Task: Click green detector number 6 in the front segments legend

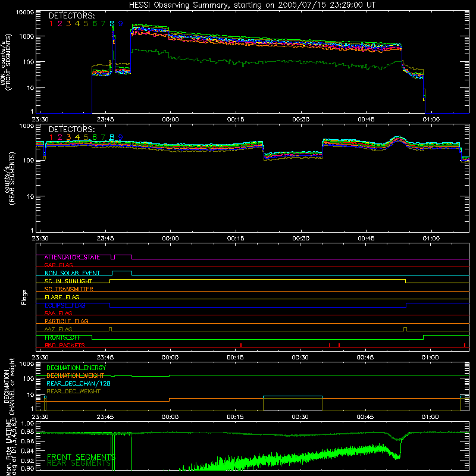Action: click(95, 24)
